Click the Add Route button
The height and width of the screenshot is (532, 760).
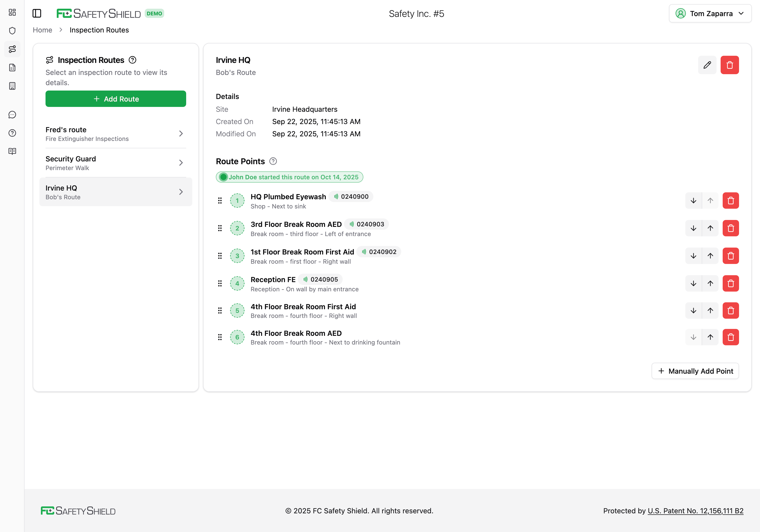pyautogui.click(x=116, y=99)
